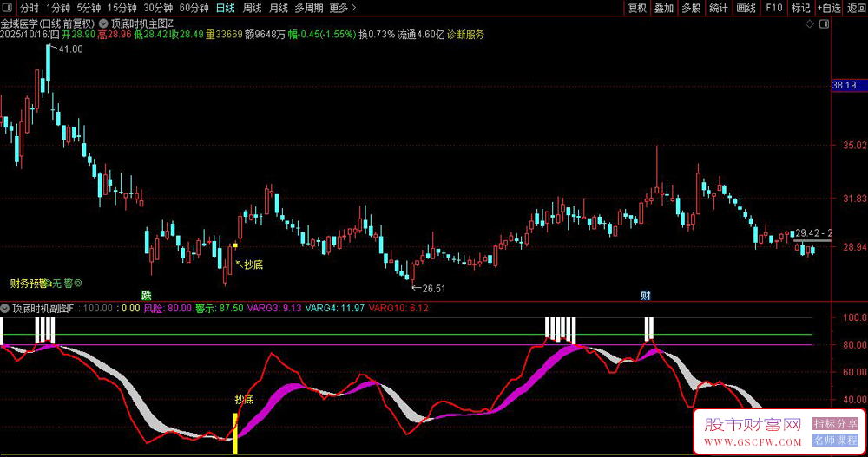This screenshot has height=457, width=868.
Task: Click the yellow 抄底 signal bar
Action: tap(234, 432)
